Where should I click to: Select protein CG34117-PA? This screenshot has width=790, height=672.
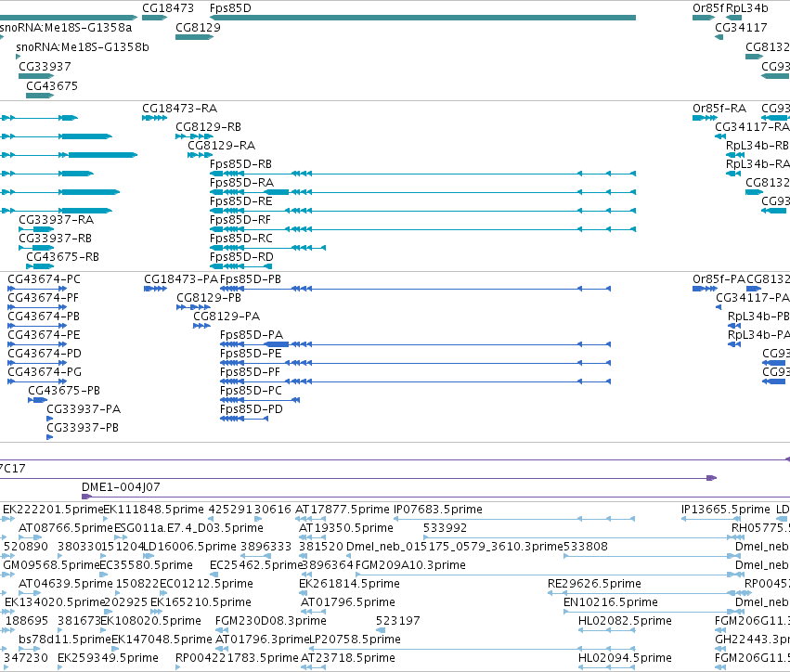click(x=753, y=298)
